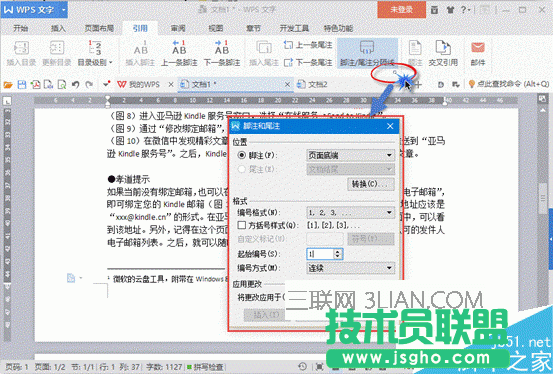Click the vertical scrollbar thumb

point(543,198)
